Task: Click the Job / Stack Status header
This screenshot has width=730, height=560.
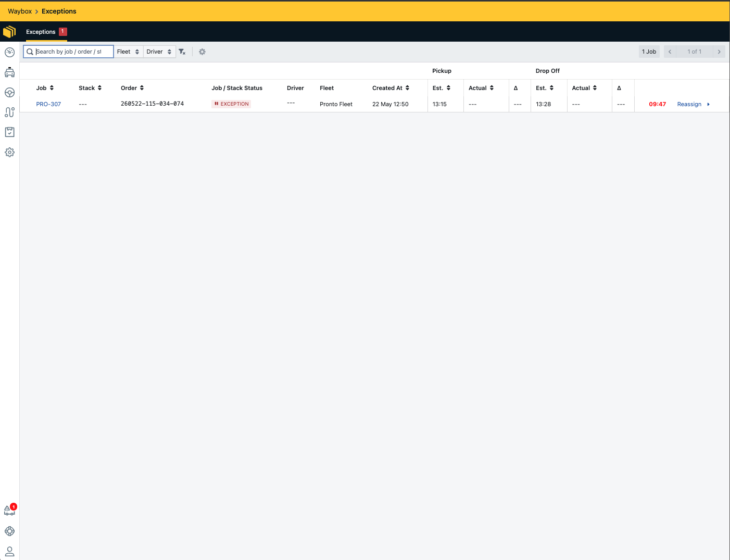Action: [x=237, y=88]
